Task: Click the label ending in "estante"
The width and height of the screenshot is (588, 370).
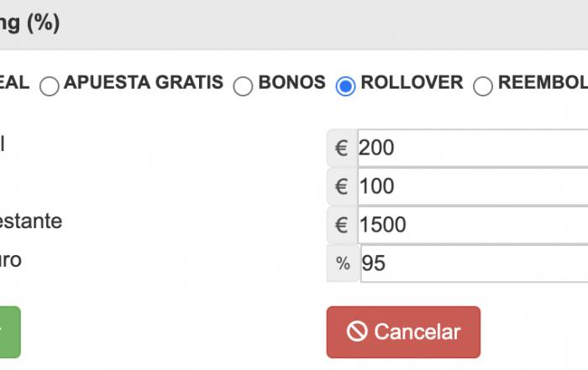Action: [x=31, y=221]
